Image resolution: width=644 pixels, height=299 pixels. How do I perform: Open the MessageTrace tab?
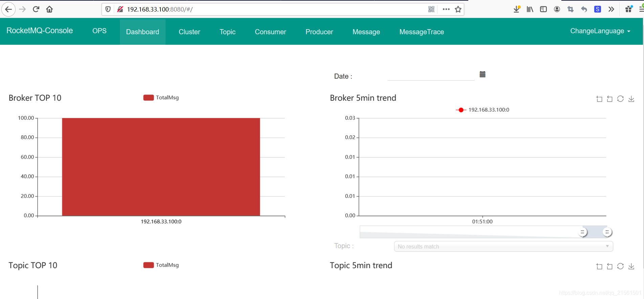(422, 32)
